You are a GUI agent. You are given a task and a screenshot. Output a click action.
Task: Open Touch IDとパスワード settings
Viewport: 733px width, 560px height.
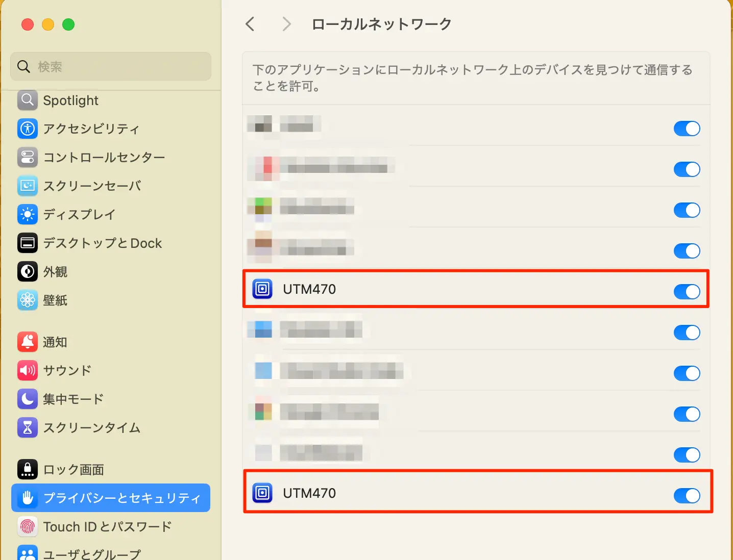click(107, 526)
